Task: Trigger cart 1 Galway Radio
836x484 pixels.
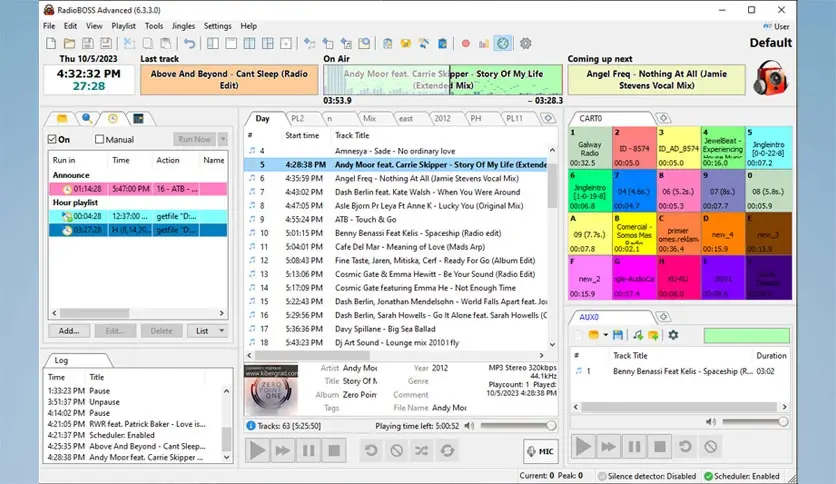Action: (x=590, y=148)
